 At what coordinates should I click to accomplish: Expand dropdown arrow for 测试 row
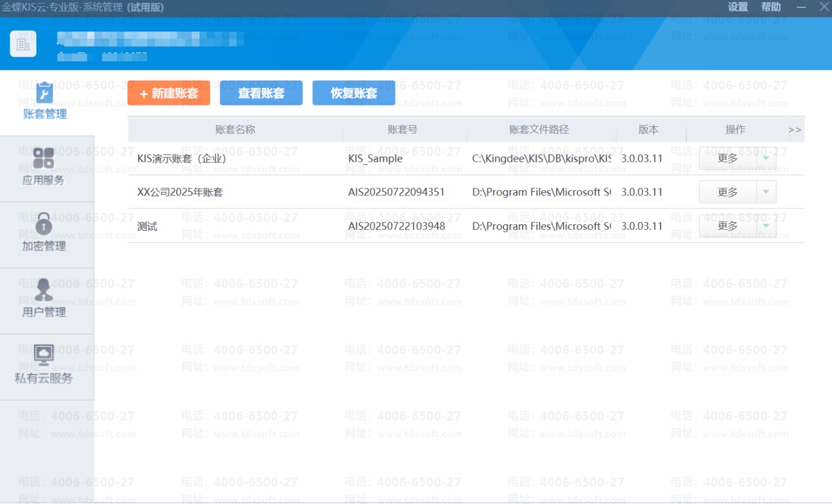click(x=766, y=226)
